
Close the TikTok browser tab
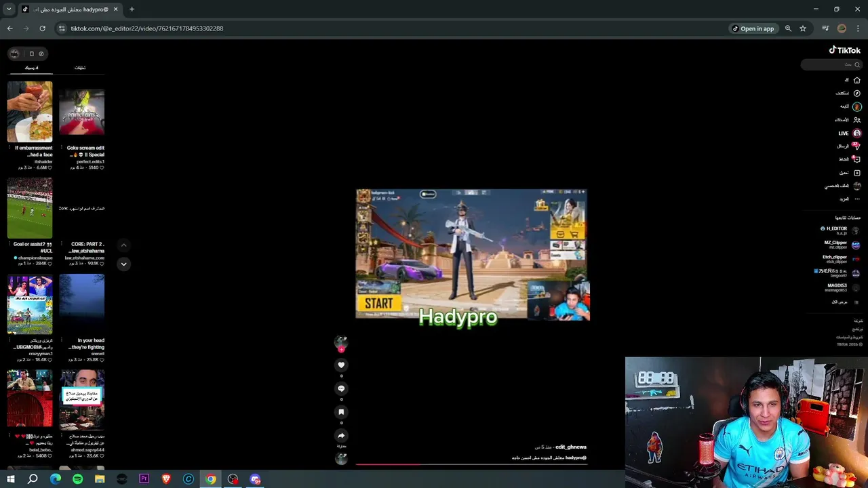pos(115,9)
